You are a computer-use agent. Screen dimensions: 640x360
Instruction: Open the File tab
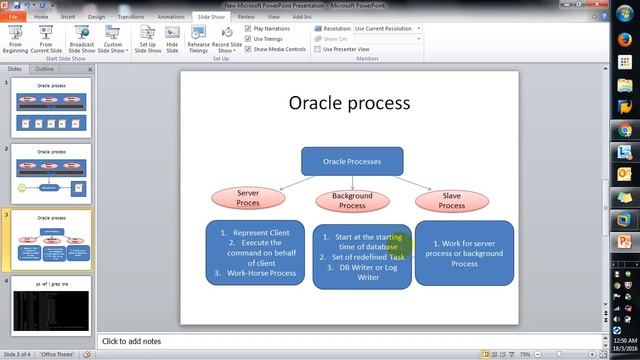pos(13,17)
